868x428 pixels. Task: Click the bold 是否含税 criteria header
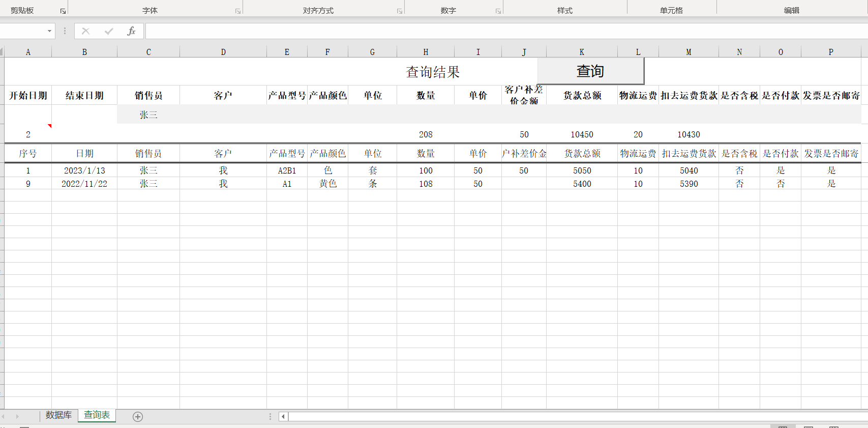pyautogui.click(x=739, y=95)
